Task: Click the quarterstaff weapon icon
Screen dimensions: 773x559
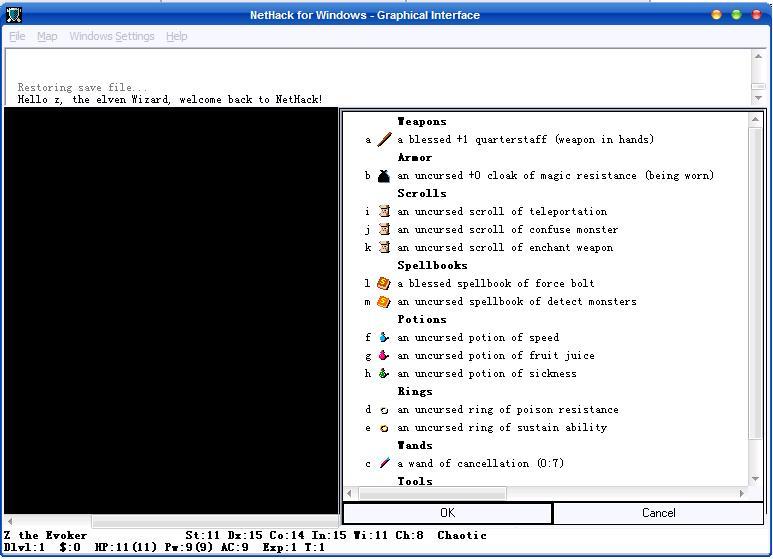Action: click(x=384, y=140)
